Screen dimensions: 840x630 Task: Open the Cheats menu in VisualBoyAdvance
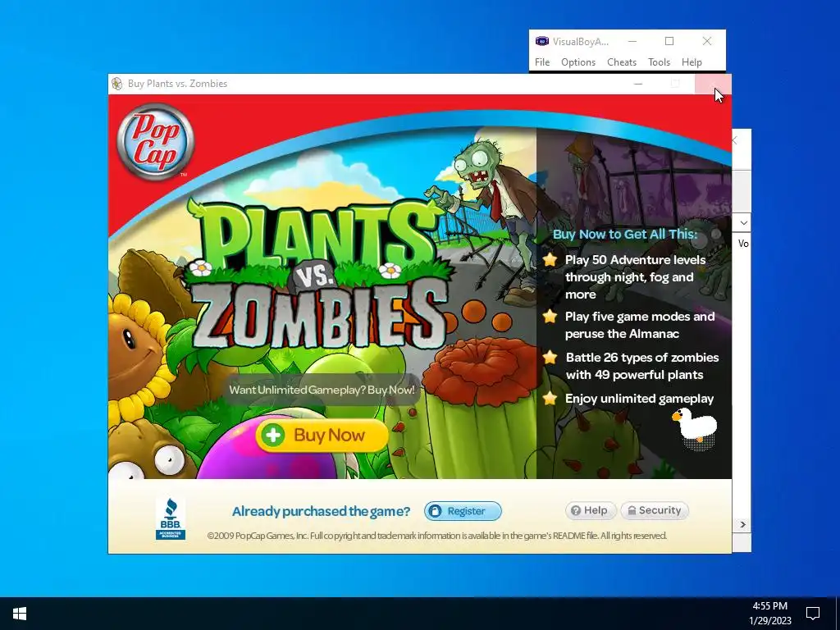coord(622,62)
